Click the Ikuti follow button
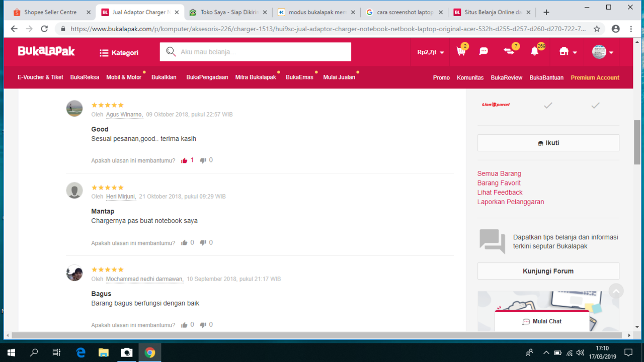The width and height of the screenshot is (644, 362). click(x=548, y=143)
